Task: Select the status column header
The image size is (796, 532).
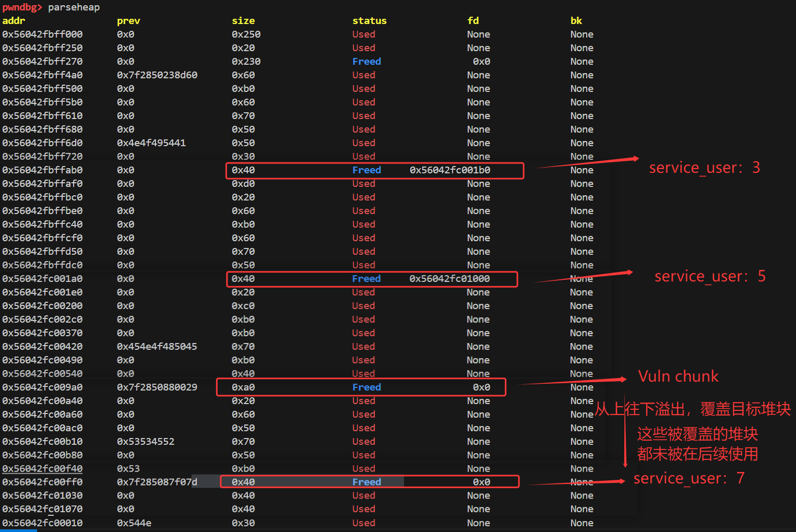Action: coord(370,21)
